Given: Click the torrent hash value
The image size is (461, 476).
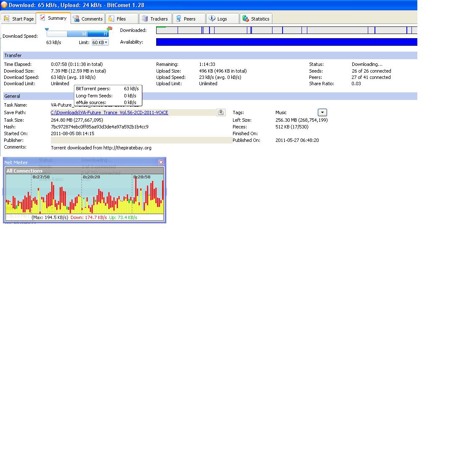Looking at the screenshot, I should (x=100, y=127).
